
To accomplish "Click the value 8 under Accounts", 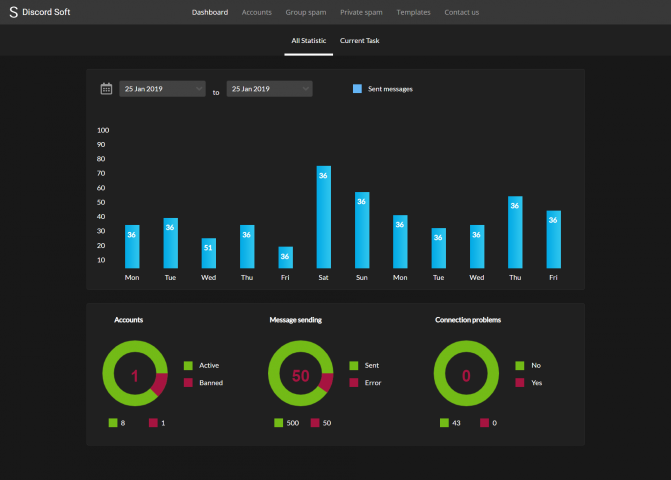I will point(123,423).
